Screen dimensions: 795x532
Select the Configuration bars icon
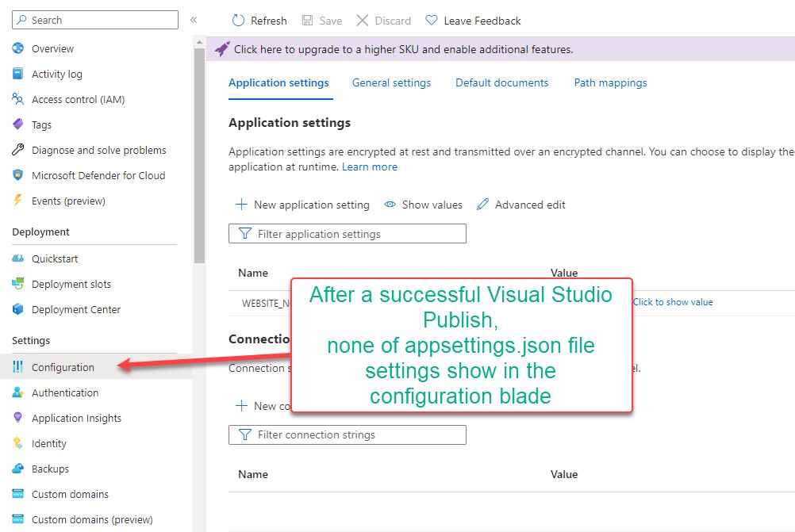tap(17, 367)
